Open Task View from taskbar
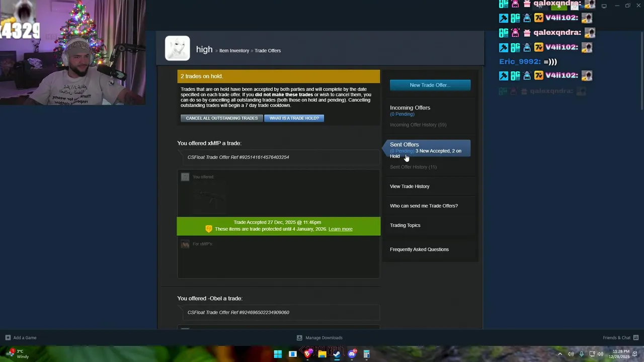The width and height of the screenshot is (644, 362). click(x=292, y=354)
